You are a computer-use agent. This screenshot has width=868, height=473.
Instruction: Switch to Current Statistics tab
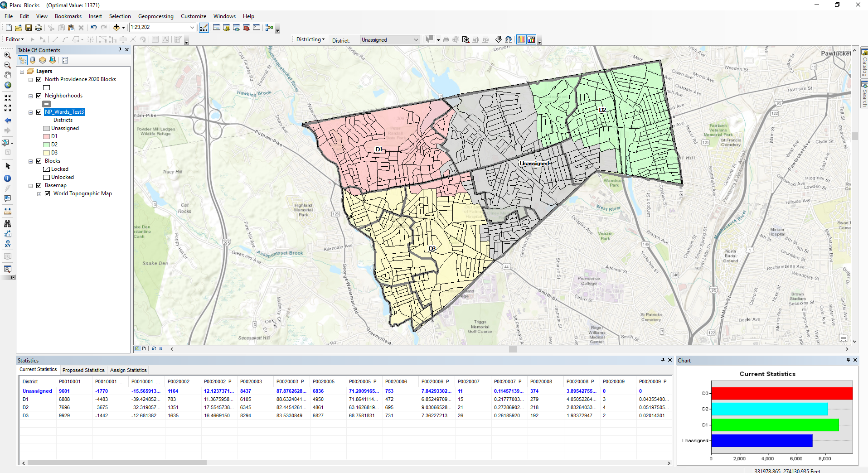click(38, 370)
